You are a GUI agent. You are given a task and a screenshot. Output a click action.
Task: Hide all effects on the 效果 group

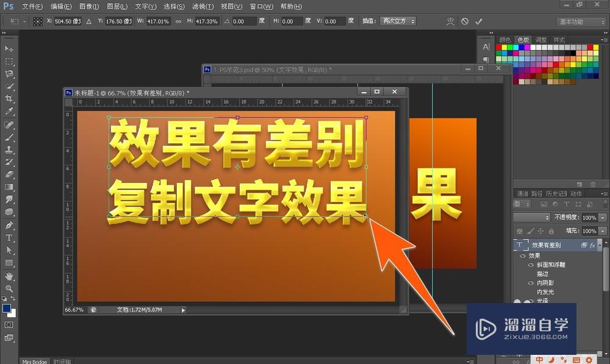(x=522, y=255)
